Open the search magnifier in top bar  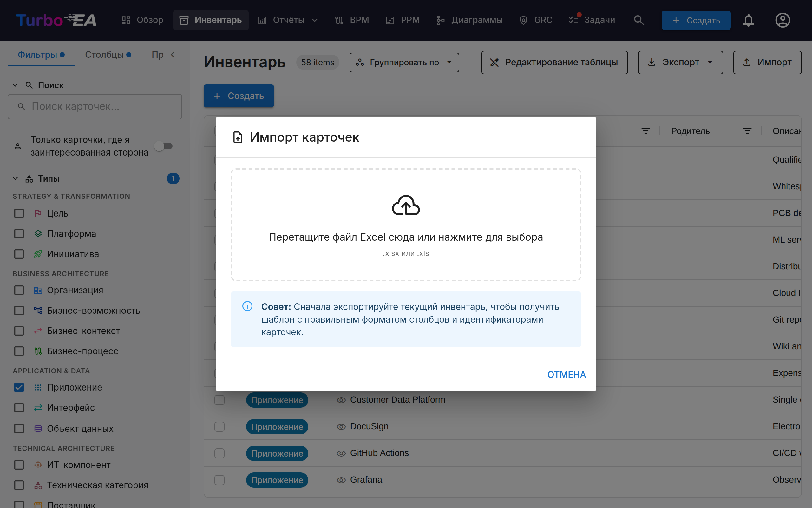pos(639,20)
